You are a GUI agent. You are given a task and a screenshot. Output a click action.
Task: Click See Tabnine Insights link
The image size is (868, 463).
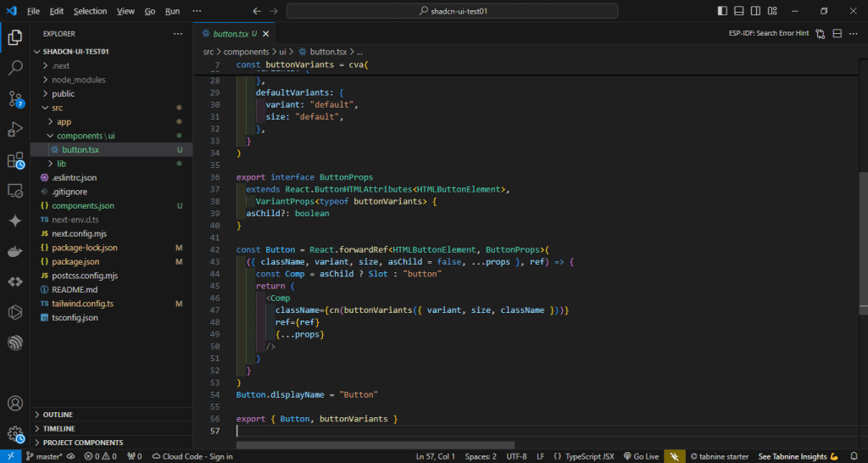click(x=798, y=456)
